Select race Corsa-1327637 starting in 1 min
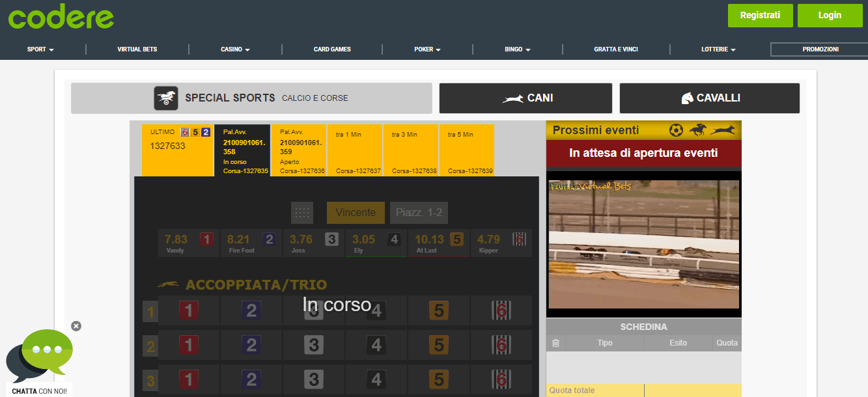The image size is (868, 397). tap(355, 150)
